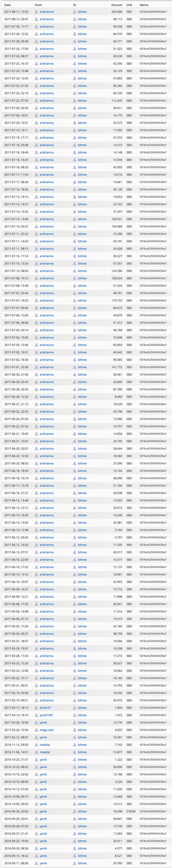This screenshot has height=868, width=172.
Task: Click dman57 avatar icon beside the name
Action: click(x=36, y=708)
